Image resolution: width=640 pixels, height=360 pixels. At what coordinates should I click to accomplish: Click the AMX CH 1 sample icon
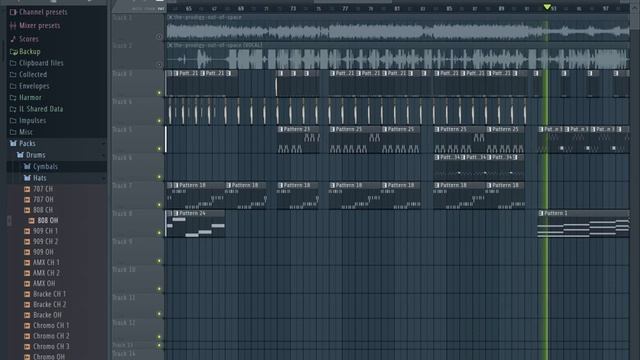pos(27,262)
